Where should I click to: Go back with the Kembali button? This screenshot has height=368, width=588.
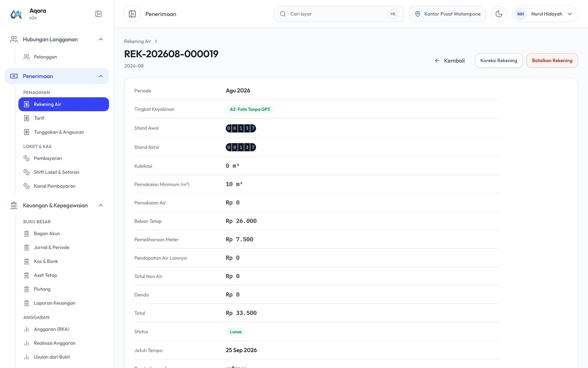point(450,61)
